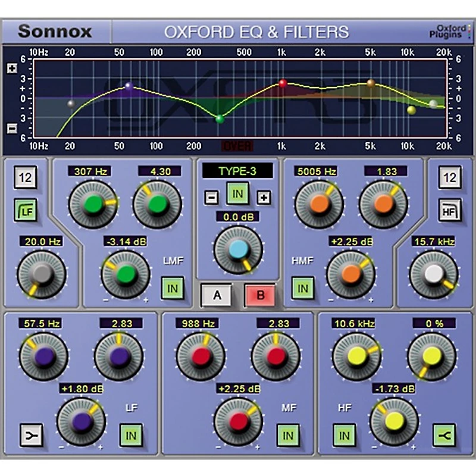Toggle the LMF band IN button

(173, 289)
